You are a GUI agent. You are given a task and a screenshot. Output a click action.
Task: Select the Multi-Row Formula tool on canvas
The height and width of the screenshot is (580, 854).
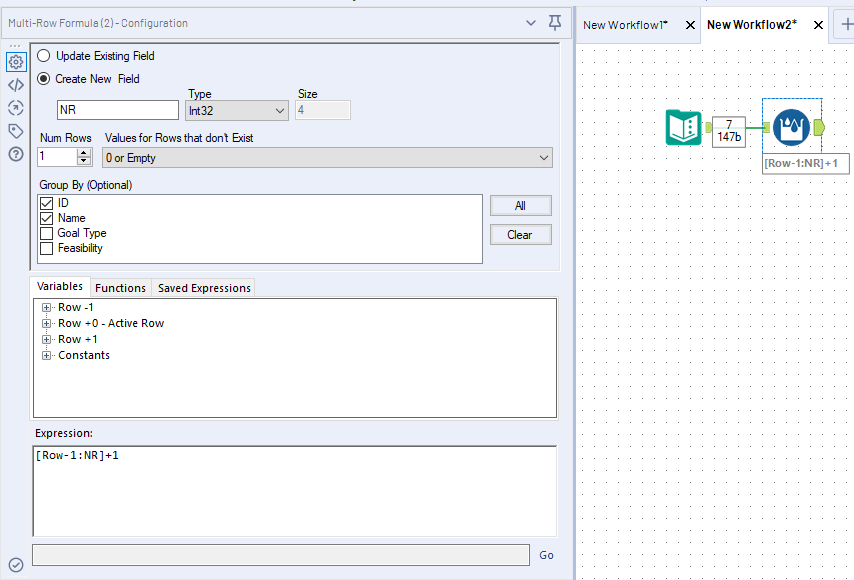(x=791, y=128)
